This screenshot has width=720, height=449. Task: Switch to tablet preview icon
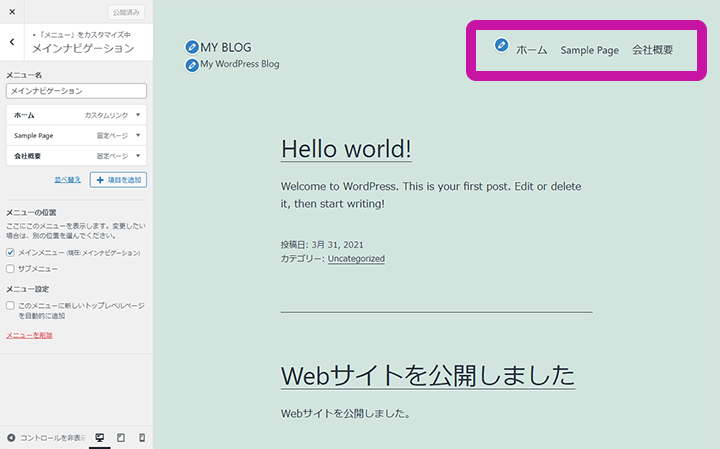(x=121, y=438)
